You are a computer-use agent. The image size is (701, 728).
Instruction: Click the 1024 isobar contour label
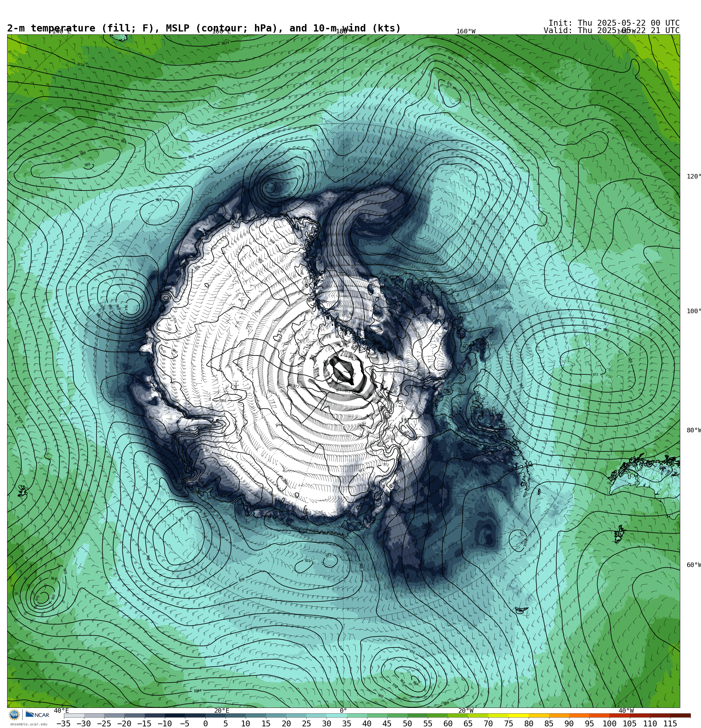pyautogui.click(x=225, y=43)
